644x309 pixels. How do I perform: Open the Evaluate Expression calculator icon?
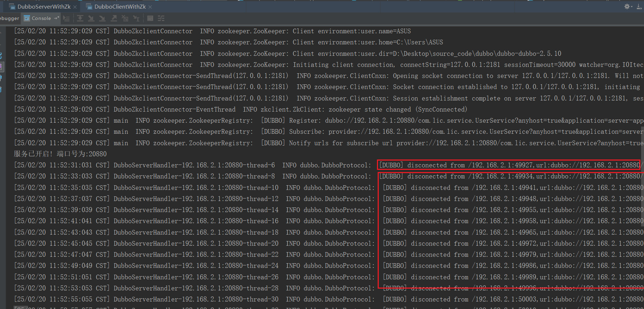(x=150, y=18)
